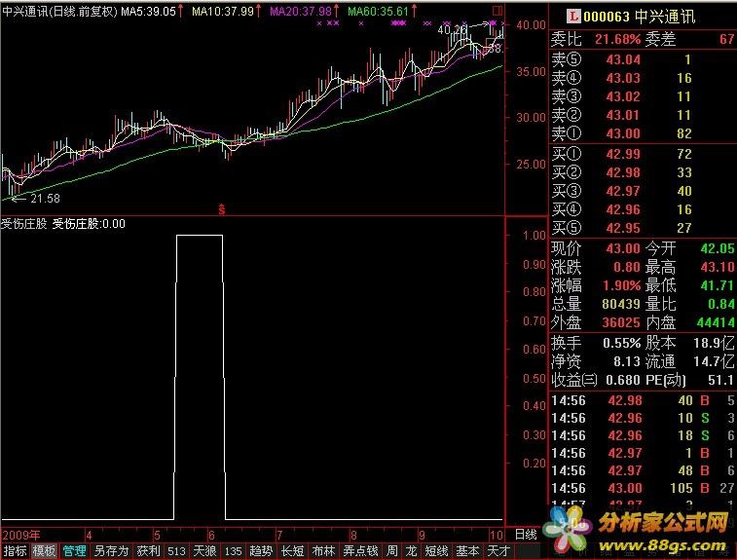Select the 买⑤ 42.95 order row
The width and height of the screenshot is (737, 560).
click(642, 228)
